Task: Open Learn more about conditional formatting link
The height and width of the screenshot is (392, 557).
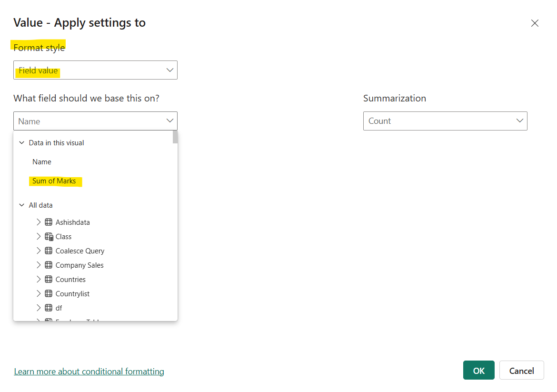Action: coord(89,372)
